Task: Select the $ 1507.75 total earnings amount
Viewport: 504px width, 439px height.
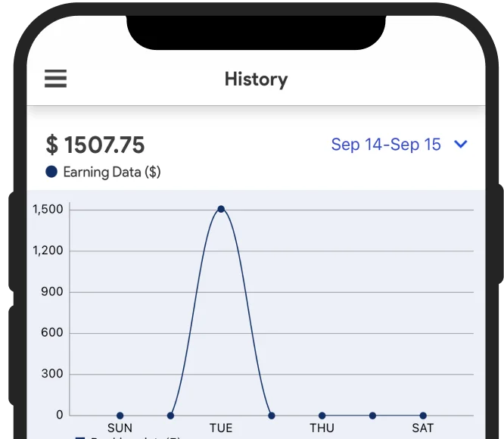Action: click(95, 145)
